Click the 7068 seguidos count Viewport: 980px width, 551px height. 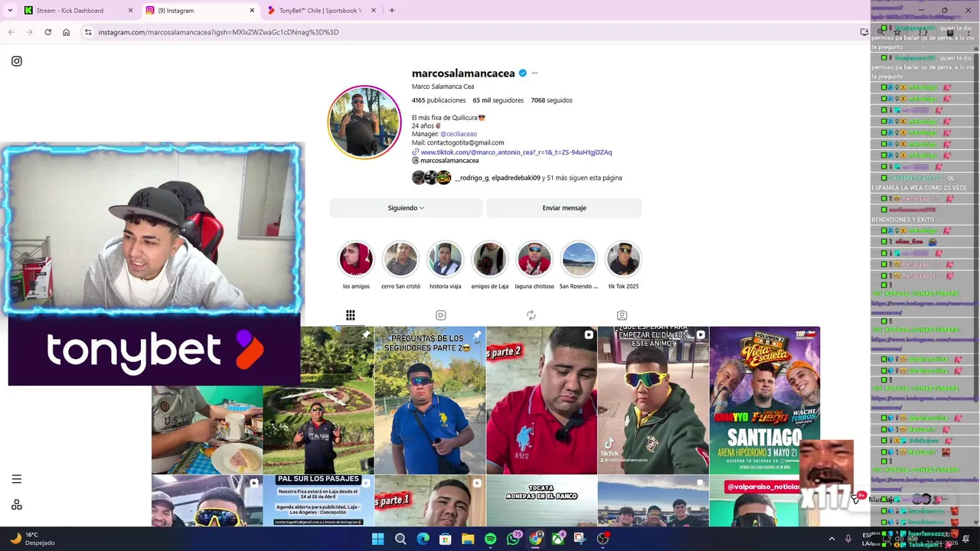(551, 100)
